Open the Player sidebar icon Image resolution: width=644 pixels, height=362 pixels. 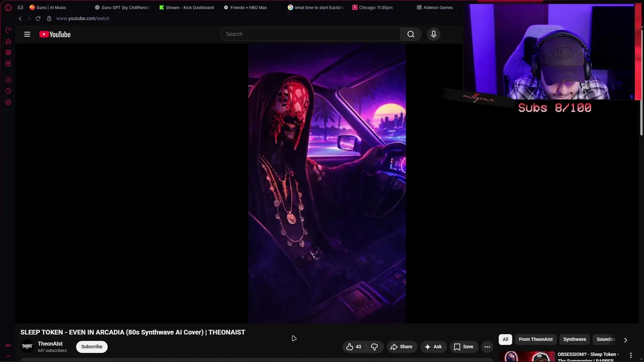8,80
